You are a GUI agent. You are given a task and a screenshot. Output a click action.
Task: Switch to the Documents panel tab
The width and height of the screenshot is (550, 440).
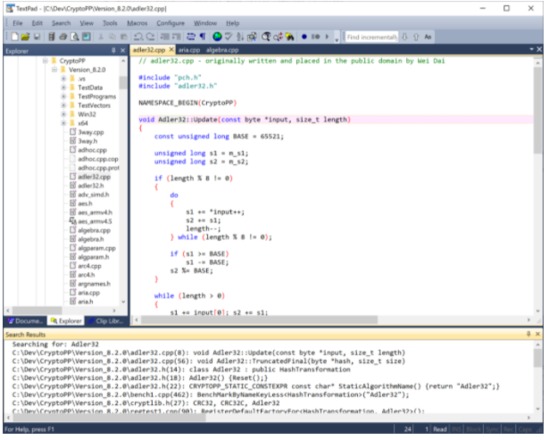pyautogui.click(x=25, y=321)
